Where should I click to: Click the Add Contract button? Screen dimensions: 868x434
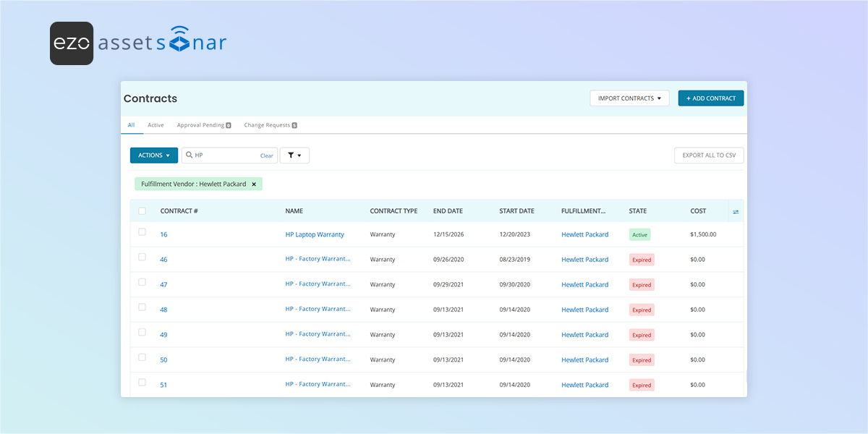point(710,98)
